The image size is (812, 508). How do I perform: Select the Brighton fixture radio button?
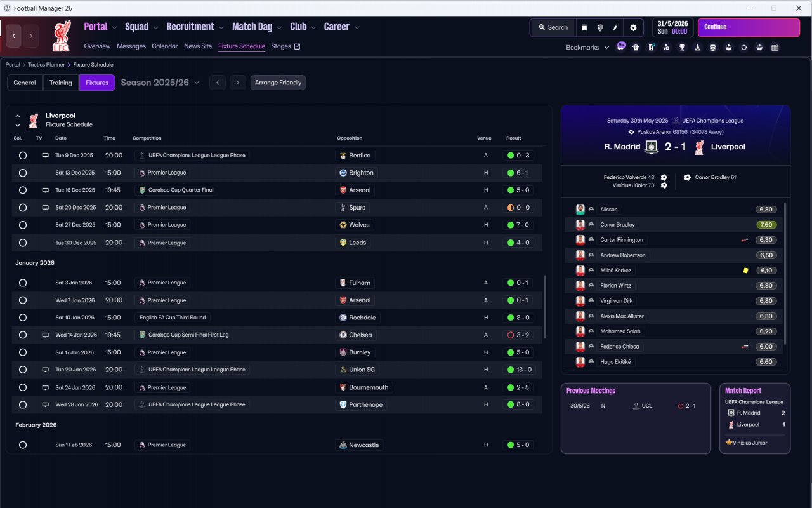(23, 173)
